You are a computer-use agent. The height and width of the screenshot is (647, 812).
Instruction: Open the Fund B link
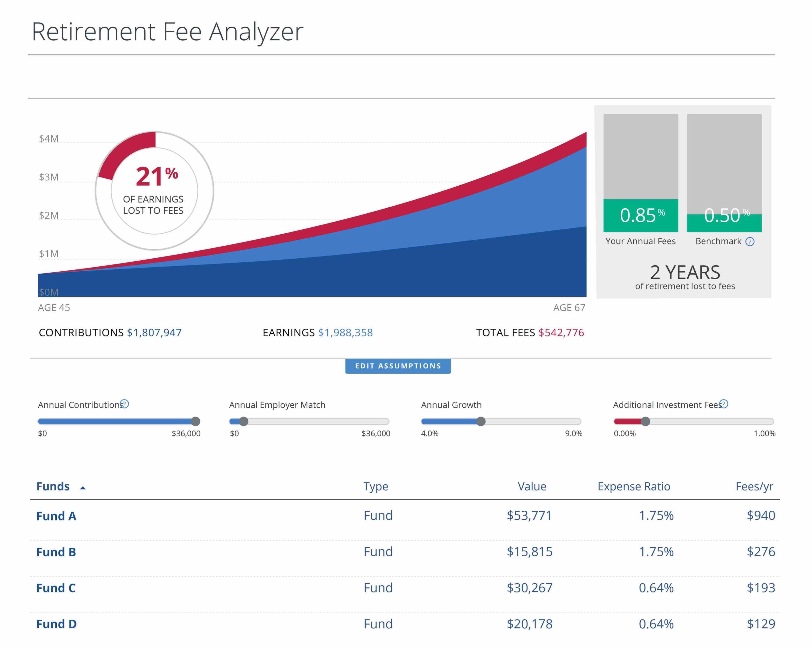point(56,552)
